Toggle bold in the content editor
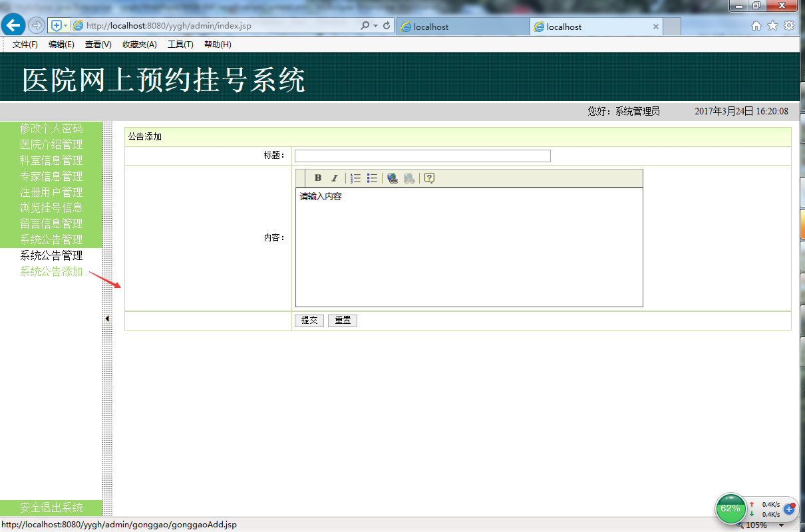This screenshot has height=532, width=805. 318,178
